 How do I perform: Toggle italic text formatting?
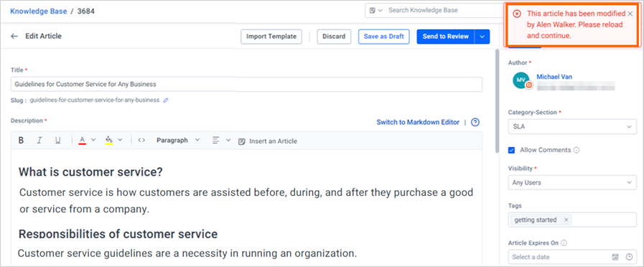point(39,141)
